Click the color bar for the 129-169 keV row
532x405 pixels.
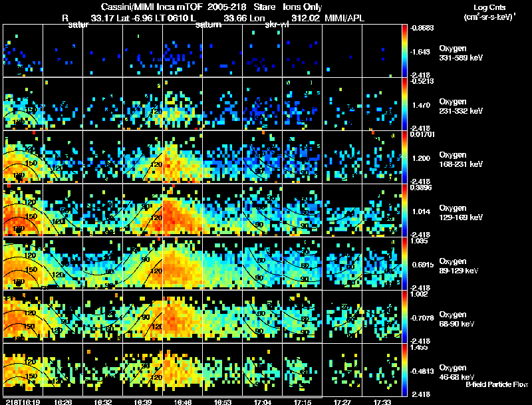click(x=404, y=210)
